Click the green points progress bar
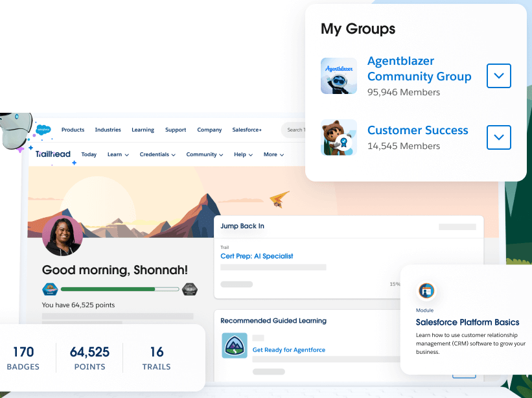532x398 pixels. pos(120,289)
